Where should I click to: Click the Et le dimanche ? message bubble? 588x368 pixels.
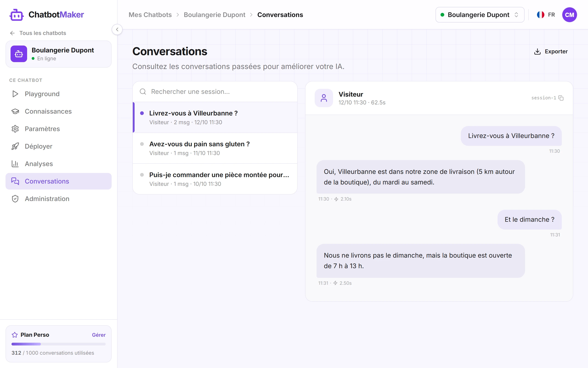[529, 219]
